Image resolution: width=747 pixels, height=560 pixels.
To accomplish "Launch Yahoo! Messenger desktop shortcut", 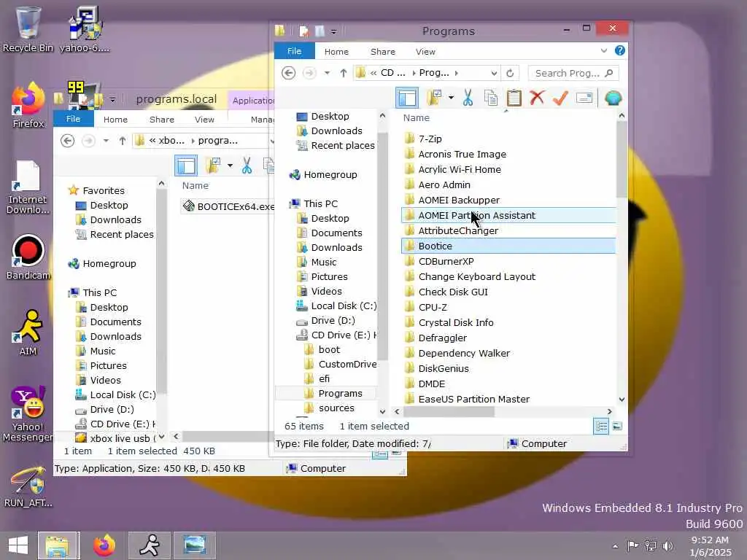I will tap(28, 413).
